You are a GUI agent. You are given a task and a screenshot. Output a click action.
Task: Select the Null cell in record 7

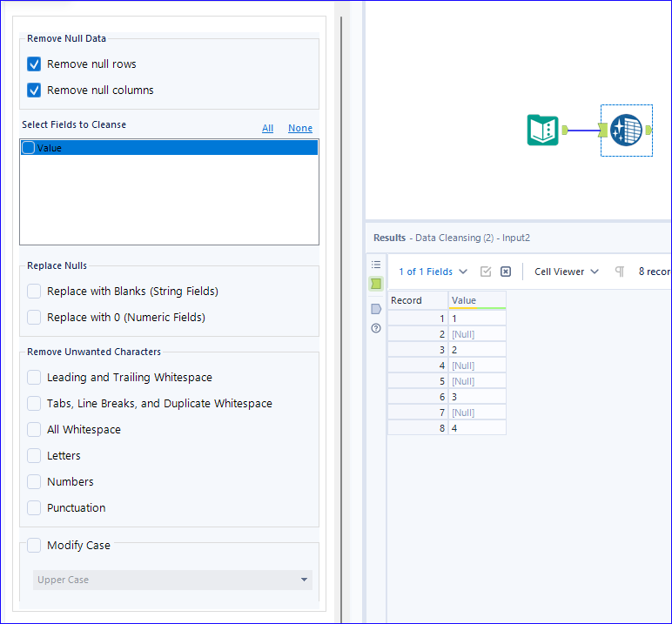(x=477, y=413)
